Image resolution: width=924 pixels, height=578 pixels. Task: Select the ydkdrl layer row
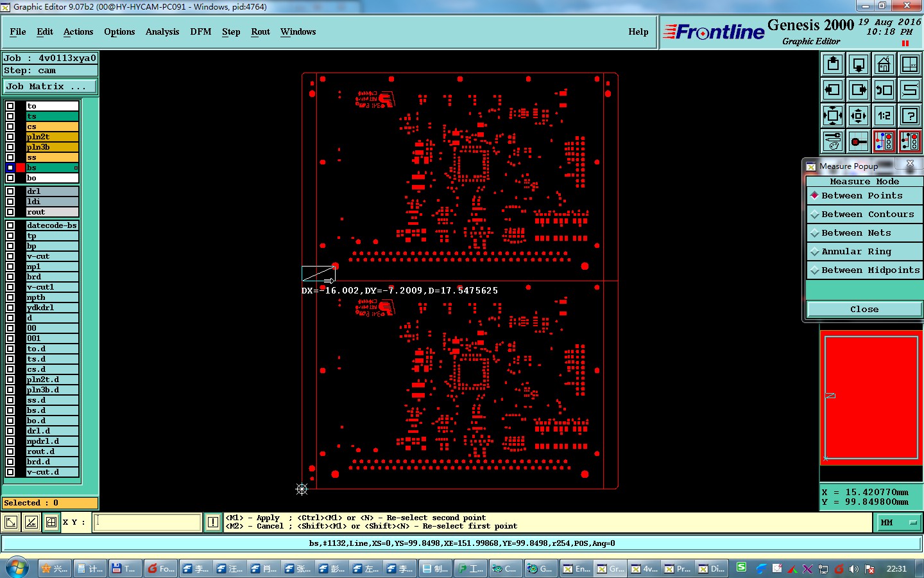(52, 308)
